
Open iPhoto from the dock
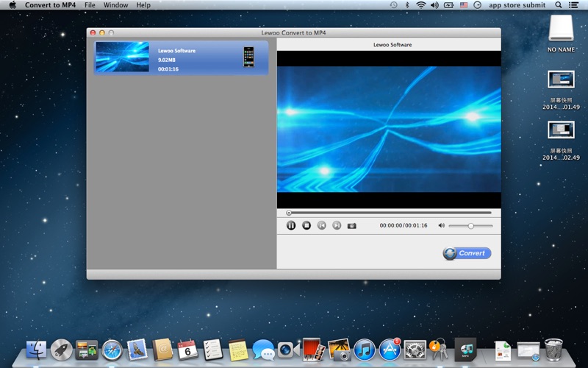pos(339,350)
